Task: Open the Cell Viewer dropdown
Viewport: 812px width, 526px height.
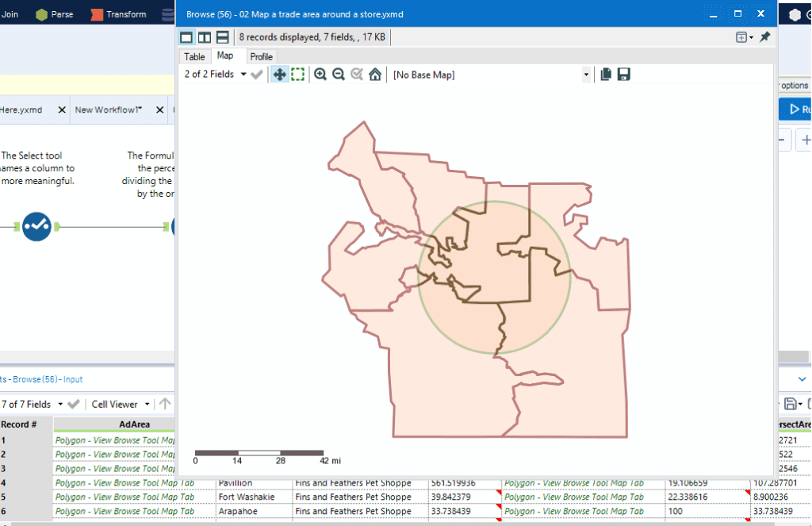Action: point(119,404)
